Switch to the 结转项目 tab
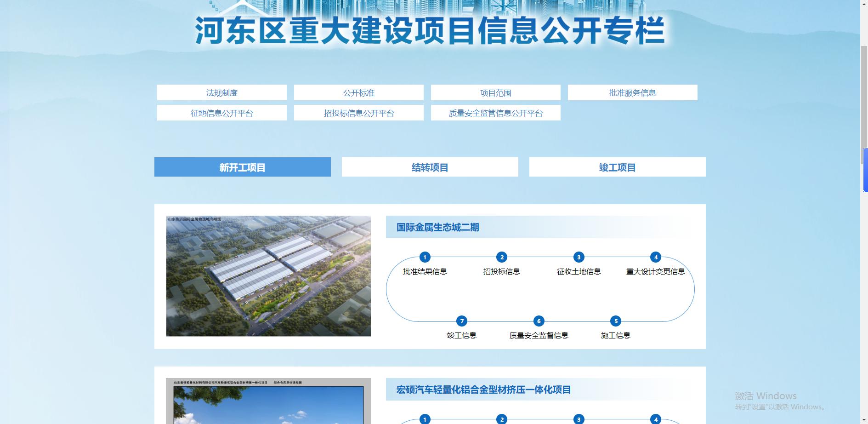Image resolution: width=868 pixels, height=424 pixels. [x=430, y=167]
